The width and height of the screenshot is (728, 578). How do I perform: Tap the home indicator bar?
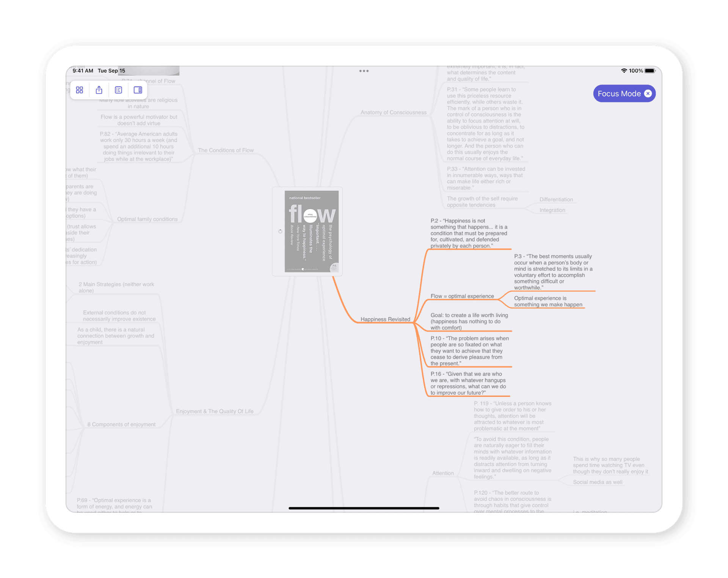pyautogui.click(x=364, y=508)
